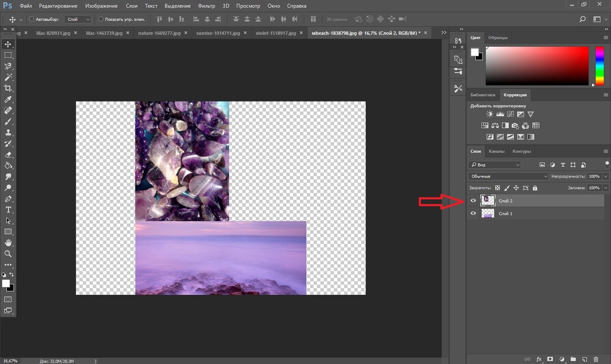611x364 pixels.
Task: Open the Обычные blend mode dropdown
Action: [508, 176]
